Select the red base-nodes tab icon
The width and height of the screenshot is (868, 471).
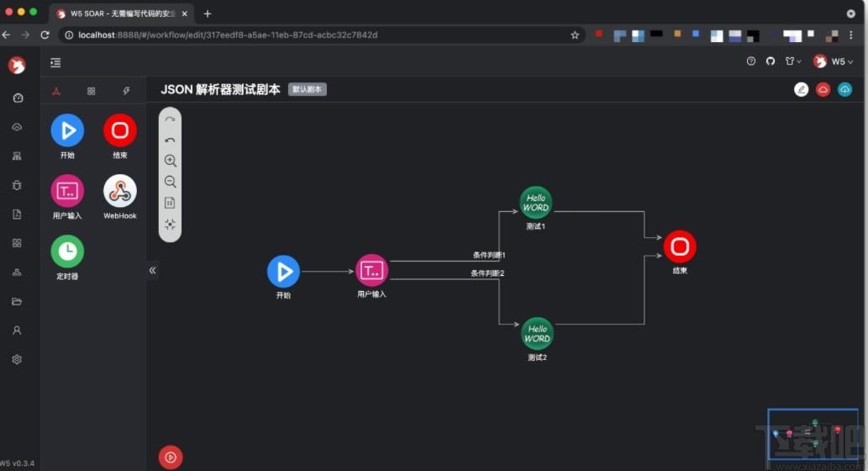[56, 91]
